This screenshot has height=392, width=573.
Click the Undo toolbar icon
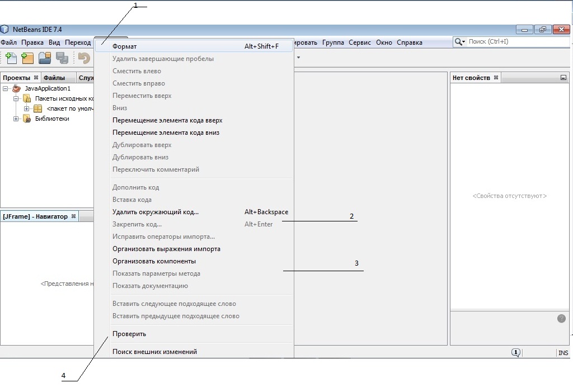[x=84, y=58]
